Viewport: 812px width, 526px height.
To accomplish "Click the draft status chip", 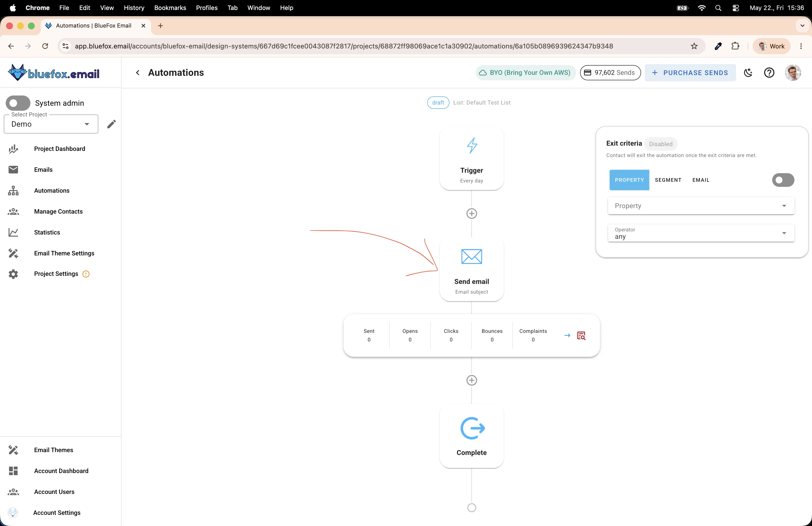I will (x=438, y=103).
